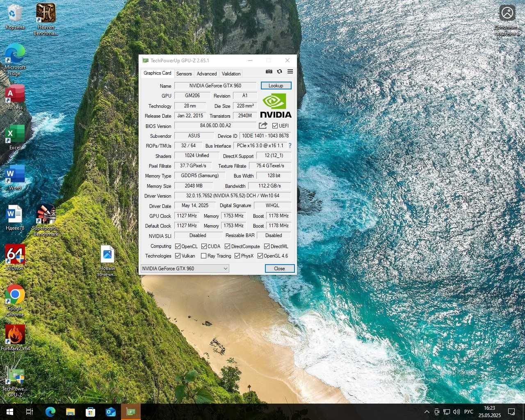Click the Close button in GPU-Z
Viewport: 525px width, 420px height.
click(x=279, y=269)
